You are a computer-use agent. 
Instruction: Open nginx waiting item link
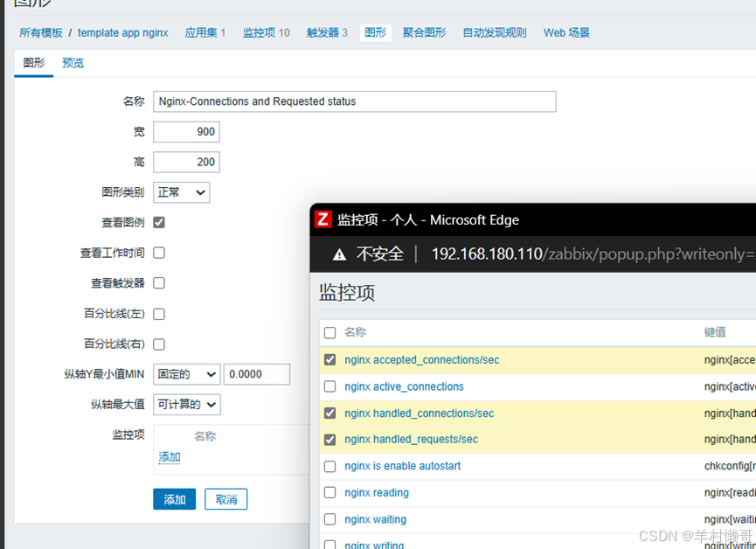[x=376, y=519]
